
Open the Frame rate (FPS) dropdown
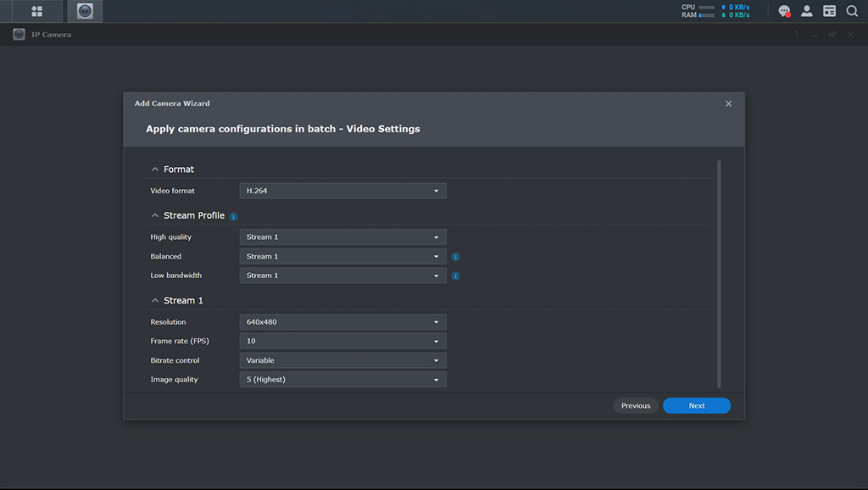tap(342, 341)
